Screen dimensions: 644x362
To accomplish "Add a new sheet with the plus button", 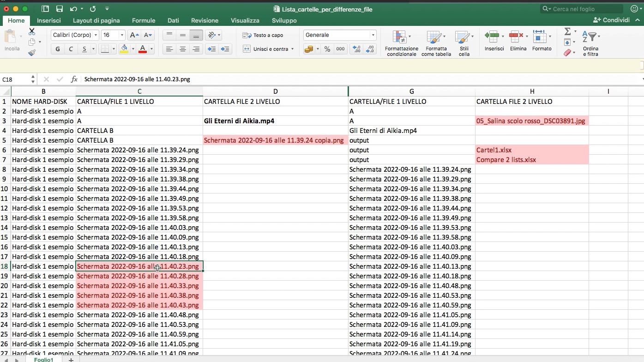I will pyautogui.click(x=71, y=360).
